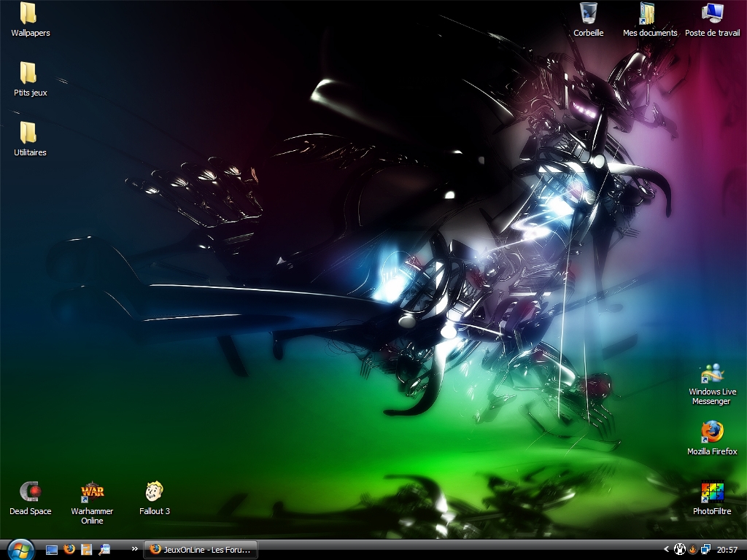Image resolution: width=747 pixels, height=560 pixels.
Task: Select the Warhammer Online shortcut
Action: pyautogui.click(x=92, y=492)
